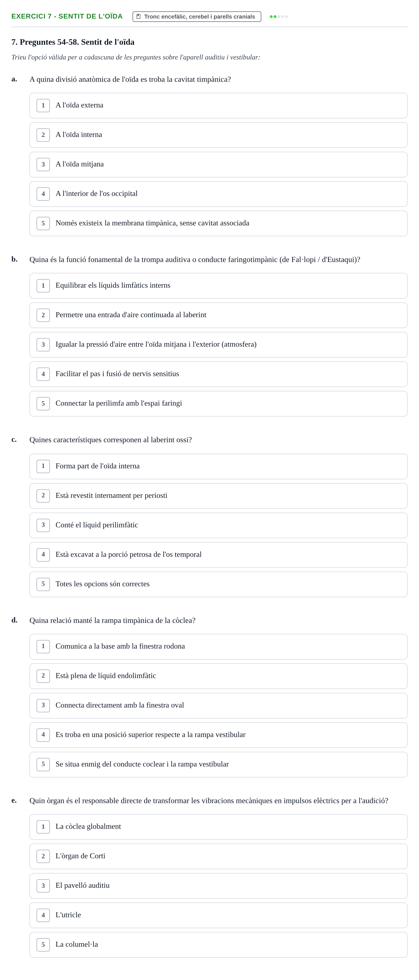Click number box 5 beside 'Connectar la perilimfa'
Image resolution: width=419 pixels, height=980 pixels.
43,404
